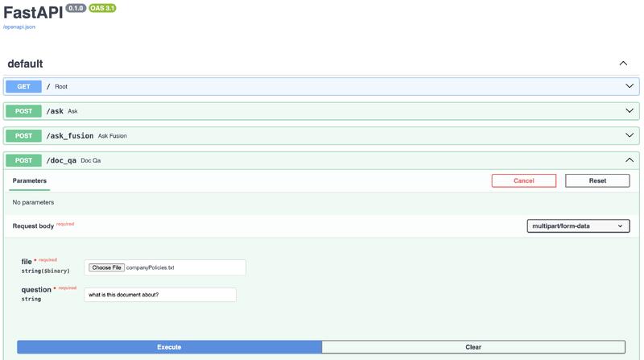The height and width of the screenshot is (360, 644).
Task: Click the Choose File button
Action: pos(106,267)
